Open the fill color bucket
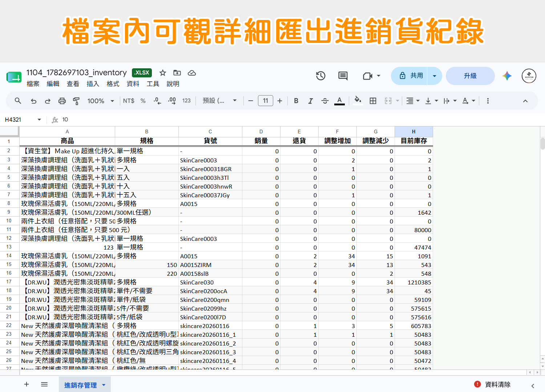545x392 pixels. point(358,100)
